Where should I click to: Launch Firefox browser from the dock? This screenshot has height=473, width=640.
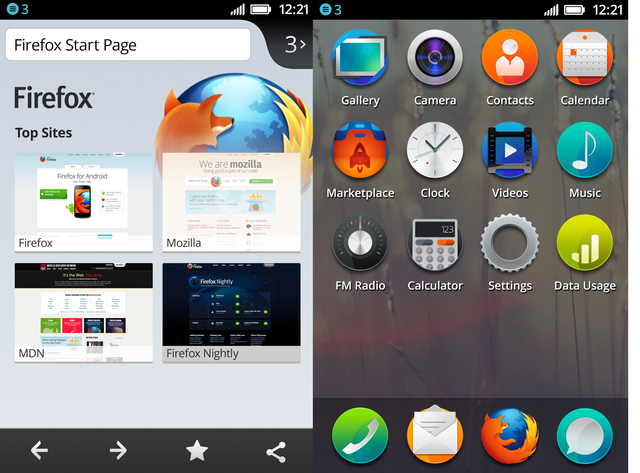pyautogui.click(x=510, y=435)
